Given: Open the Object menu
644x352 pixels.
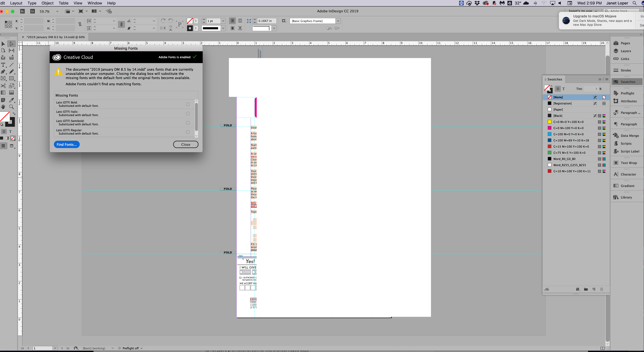Looking at the screenshot, I should coord(47,3).
